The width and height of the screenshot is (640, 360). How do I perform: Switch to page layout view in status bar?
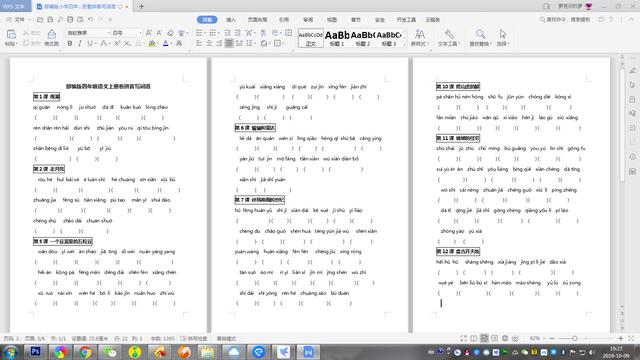[484, 338]
